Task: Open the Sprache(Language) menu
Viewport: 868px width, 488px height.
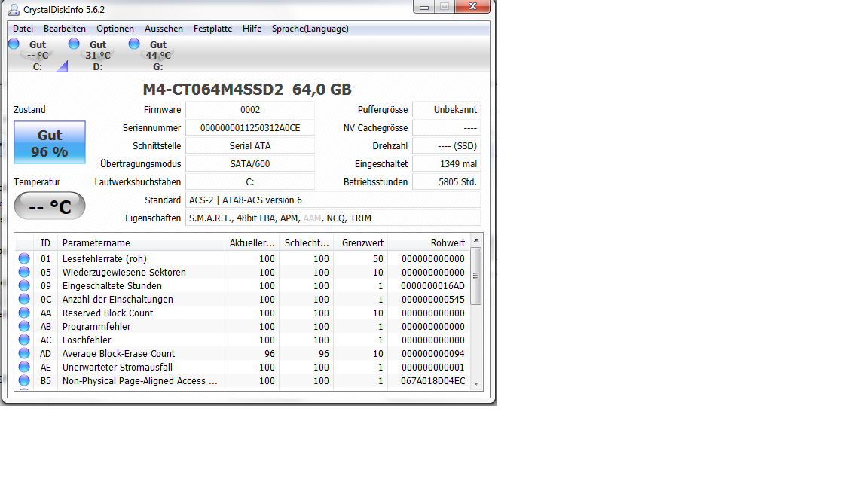Action: (310, 29)
